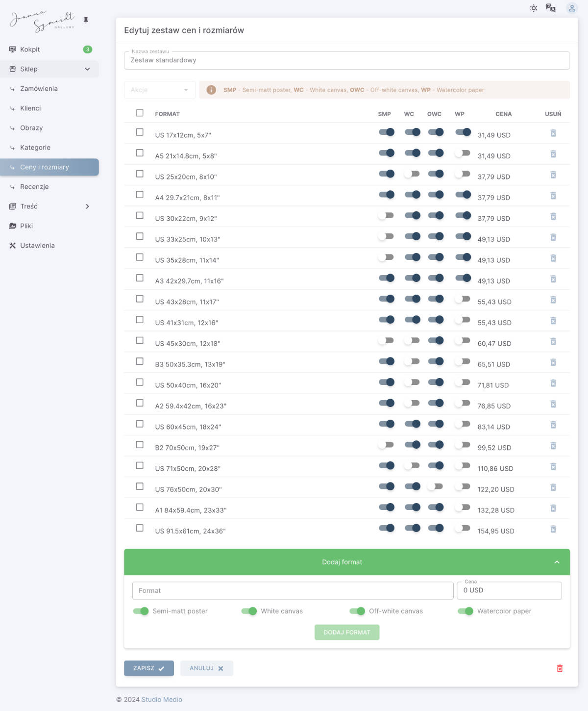The image size is (588, 711).
Task: Delete the A5 21x14.8cm format row
Action: (553, 154)
